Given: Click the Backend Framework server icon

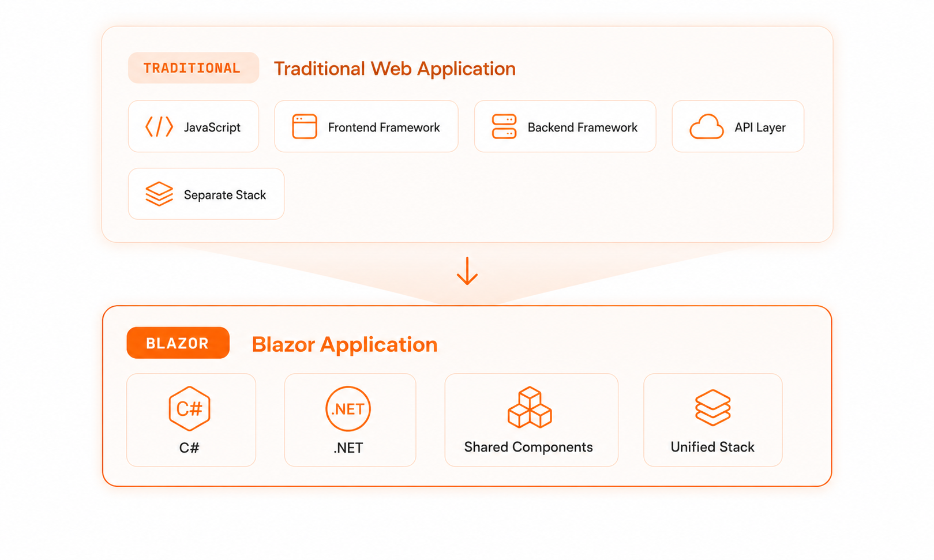Looking at the screenshot, I should (504, 126).
